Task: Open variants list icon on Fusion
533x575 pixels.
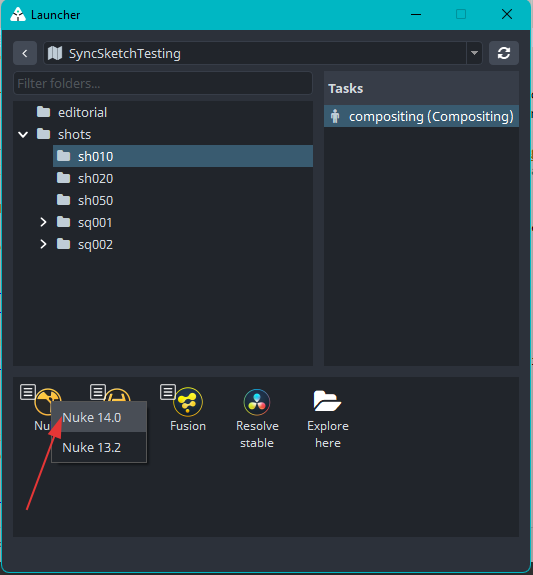Action: [168, 392]
